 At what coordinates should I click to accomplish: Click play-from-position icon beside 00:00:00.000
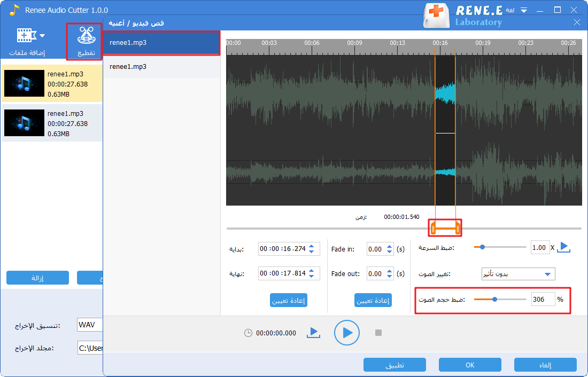[x=313, y=332]
